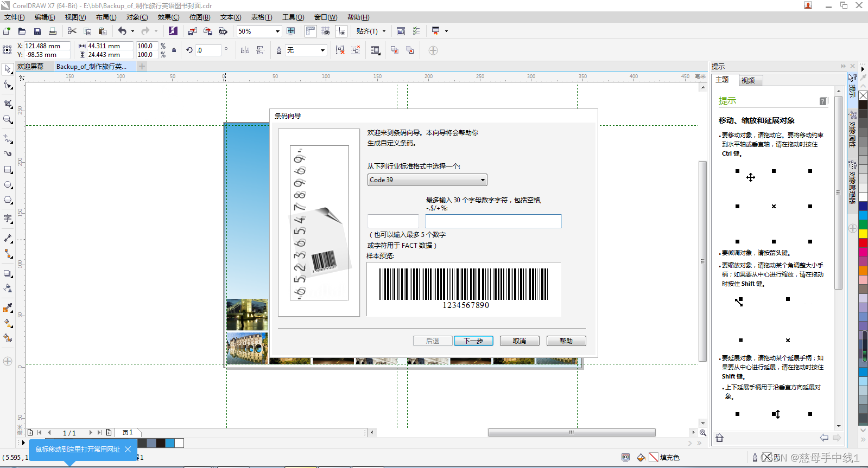The height and width of the screenshot is (468, 868).
Task: Click the add new document tab plus
Action: tap(142, 66)
